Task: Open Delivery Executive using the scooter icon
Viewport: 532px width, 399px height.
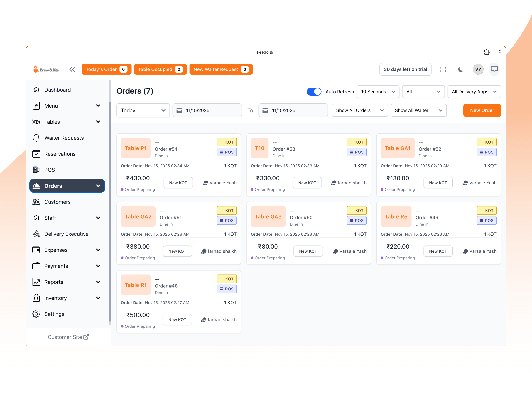Action: (36, 234)
